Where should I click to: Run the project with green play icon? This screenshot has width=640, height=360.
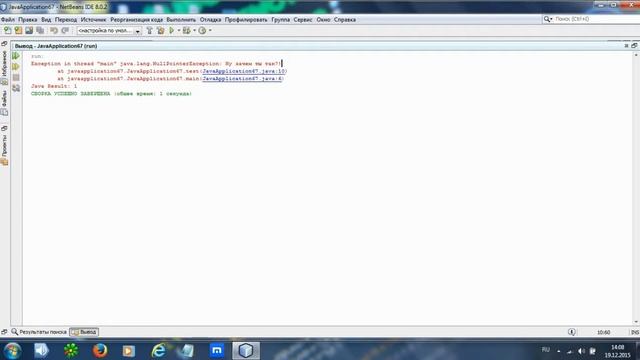(172, 31)
